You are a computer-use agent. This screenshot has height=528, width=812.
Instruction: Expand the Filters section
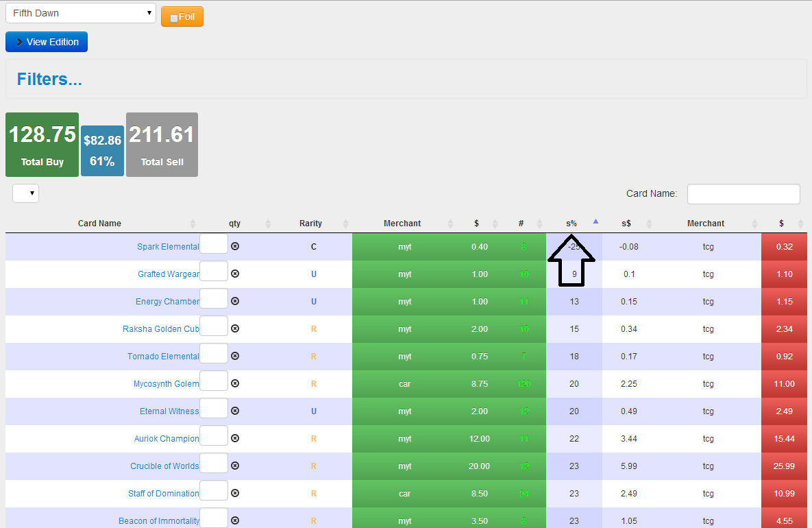49,80
